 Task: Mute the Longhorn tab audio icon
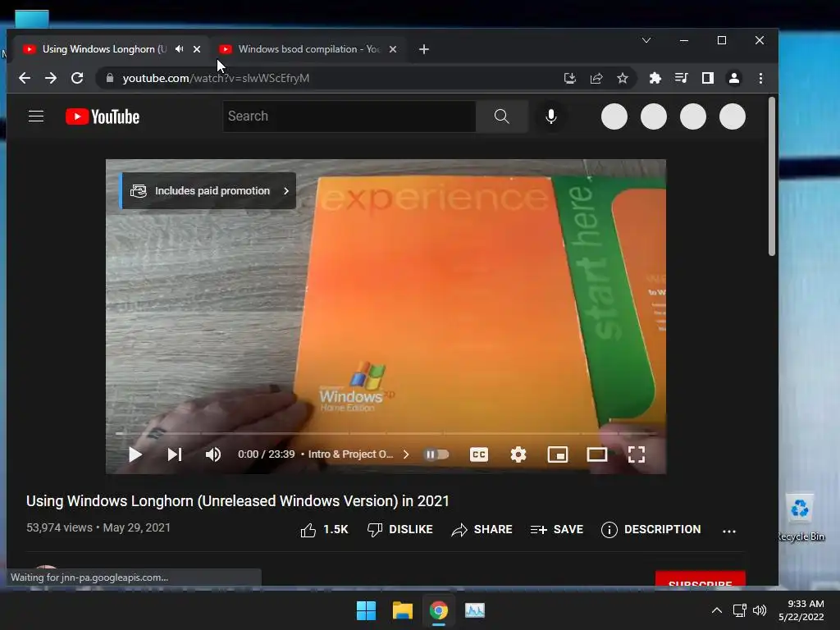180,49
